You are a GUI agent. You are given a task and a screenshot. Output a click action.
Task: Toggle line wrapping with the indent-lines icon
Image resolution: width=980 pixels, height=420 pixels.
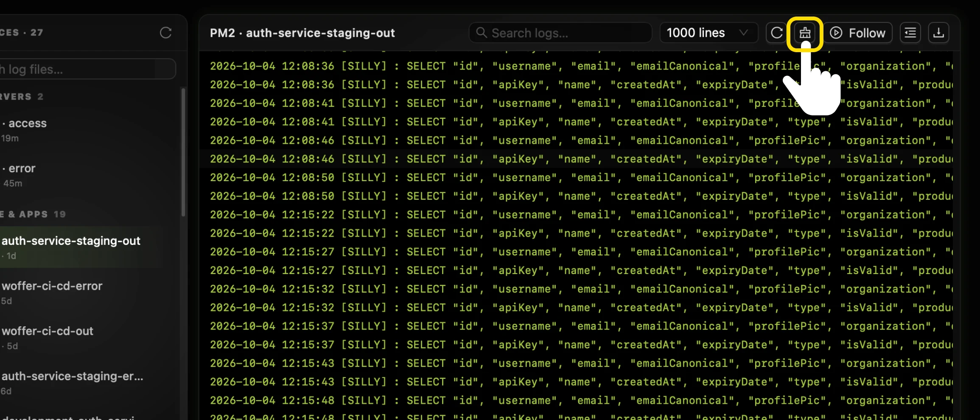[910, 33]
